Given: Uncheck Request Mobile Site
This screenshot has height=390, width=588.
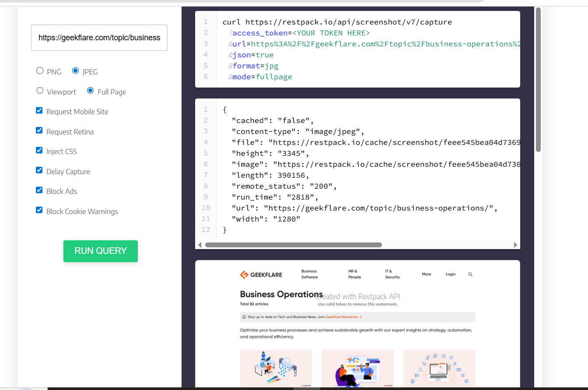Looking at the screenshot, I should 39,110.
